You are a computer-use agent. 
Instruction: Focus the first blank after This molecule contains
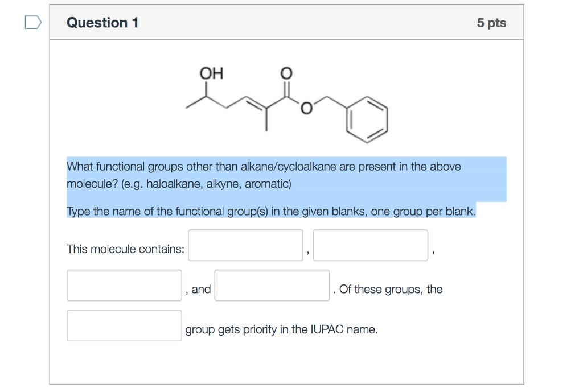[245, 245]
